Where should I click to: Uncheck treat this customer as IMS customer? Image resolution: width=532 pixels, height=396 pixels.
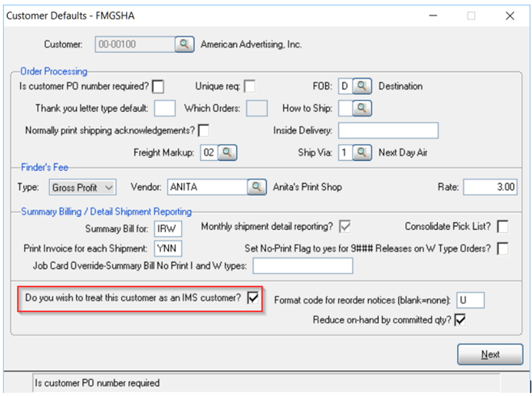click(x=253, y=298)
